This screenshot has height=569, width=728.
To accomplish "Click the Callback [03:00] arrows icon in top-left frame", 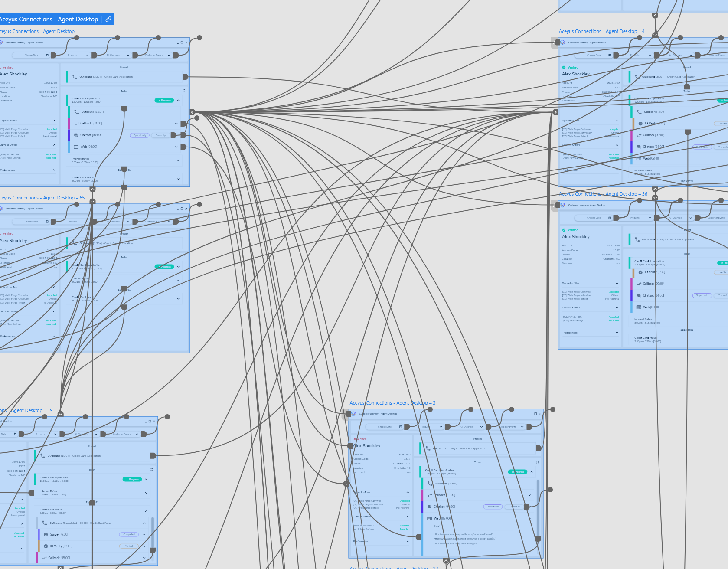I will pyautogui.click(x=77, y=124).
